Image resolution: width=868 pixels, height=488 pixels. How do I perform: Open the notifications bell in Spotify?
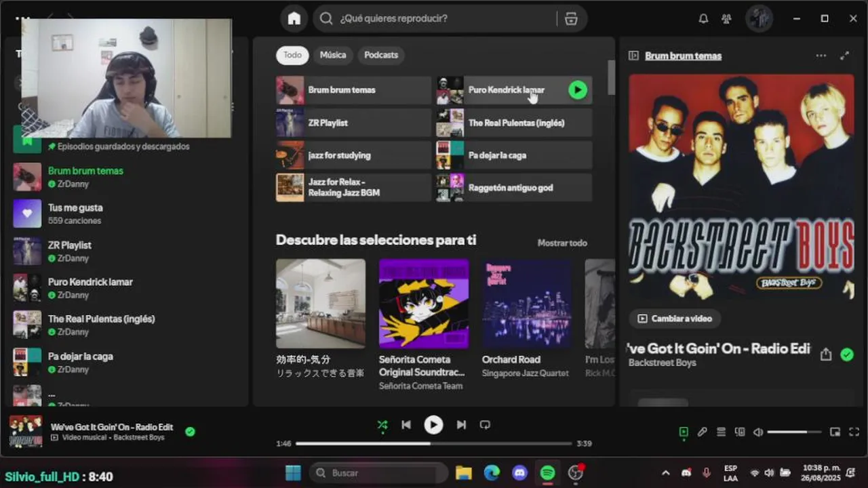coord(703,18)
